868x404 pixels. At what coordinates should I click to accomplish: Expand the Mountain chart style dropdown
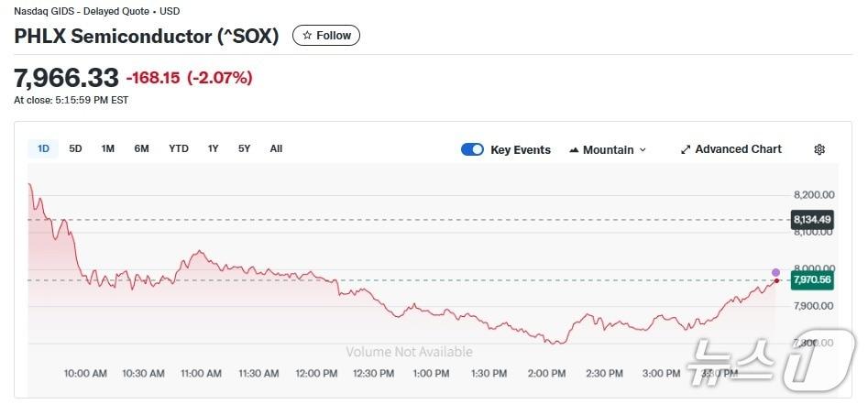pyautogui.click(x=643, y=149)
